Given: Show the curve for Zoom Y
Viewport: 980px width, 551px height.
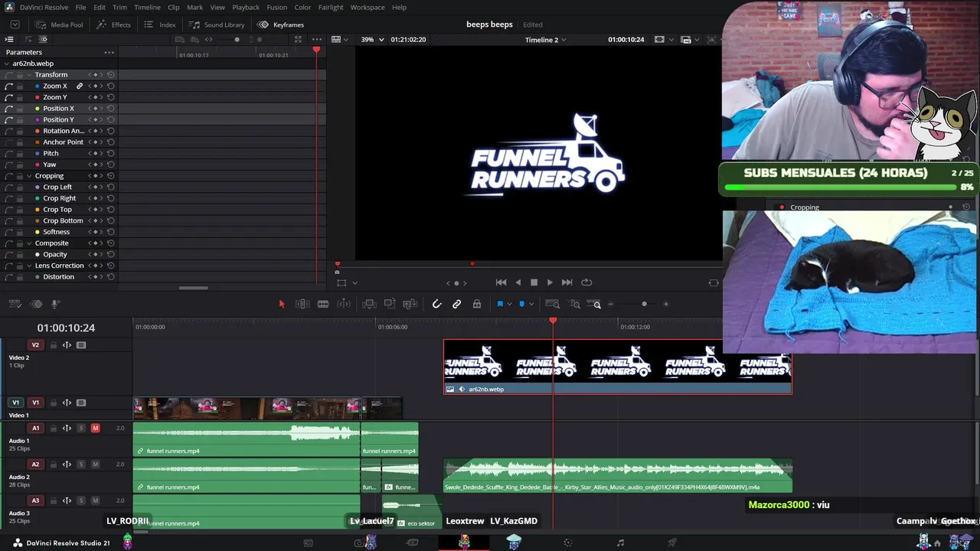Looking at the screenshot, I should coord(9,98).
